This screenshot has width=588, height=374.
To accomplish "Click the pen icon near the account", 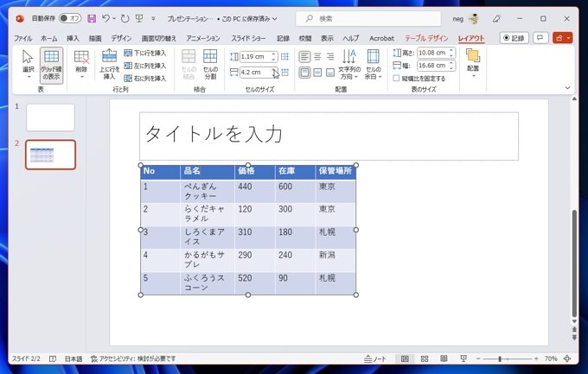I will (x=497, y=18).
